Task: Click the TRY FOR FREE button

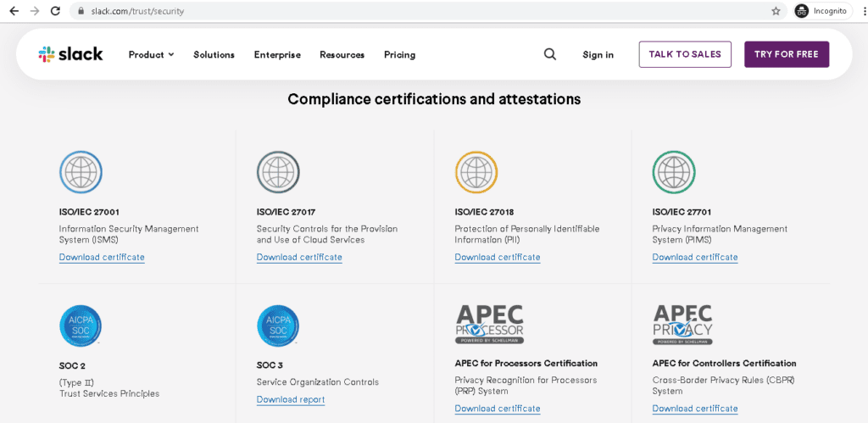Action: tap(787, 54)
